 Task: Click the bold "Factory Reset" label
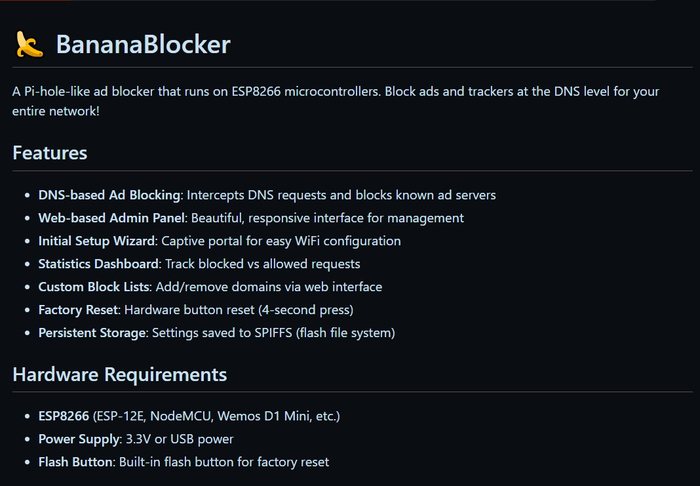pos(78,310)
